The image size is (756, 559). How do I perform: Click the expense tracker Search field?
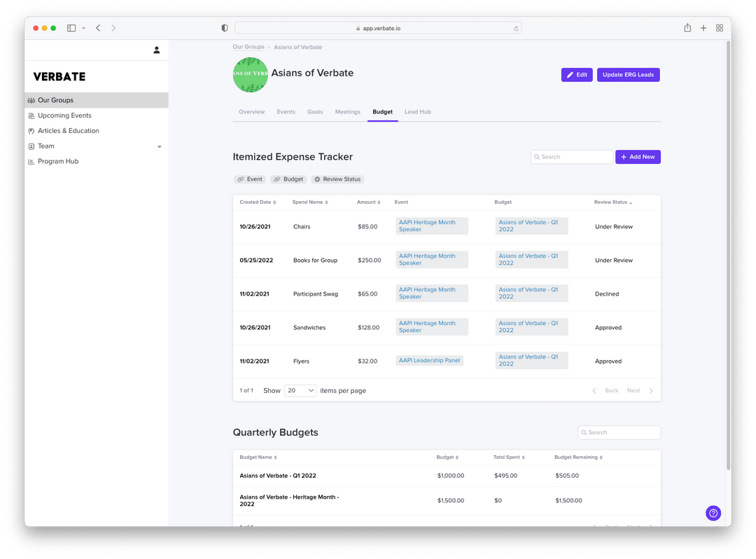point(571,156)
